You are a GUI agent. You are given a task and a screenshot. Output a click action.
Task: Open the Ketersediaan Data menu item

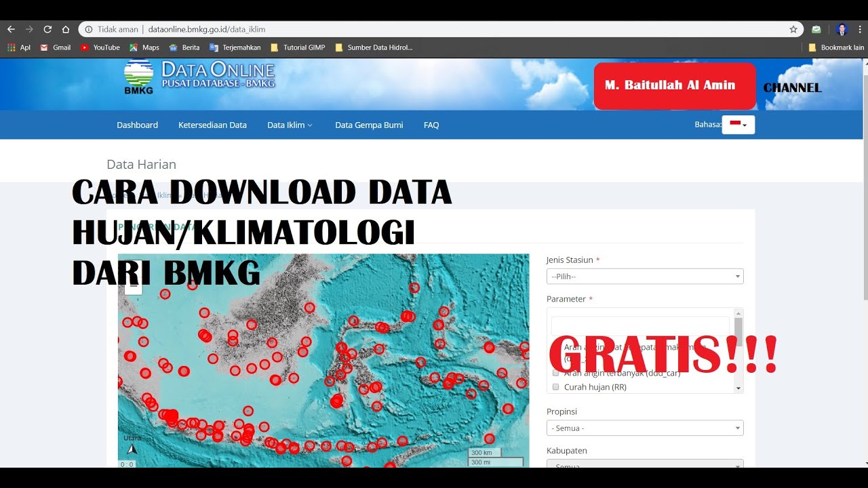click(x=212, y=125)
